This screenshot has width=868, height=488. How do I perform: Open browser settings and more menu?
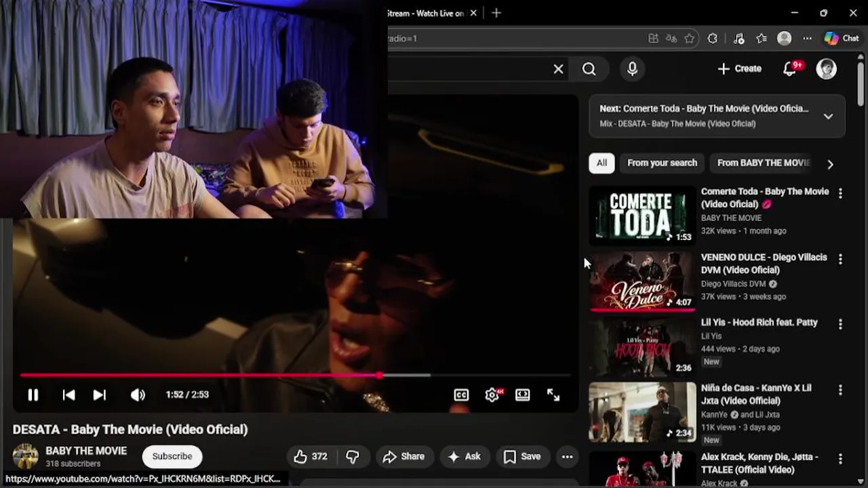(x=807, y=39)
